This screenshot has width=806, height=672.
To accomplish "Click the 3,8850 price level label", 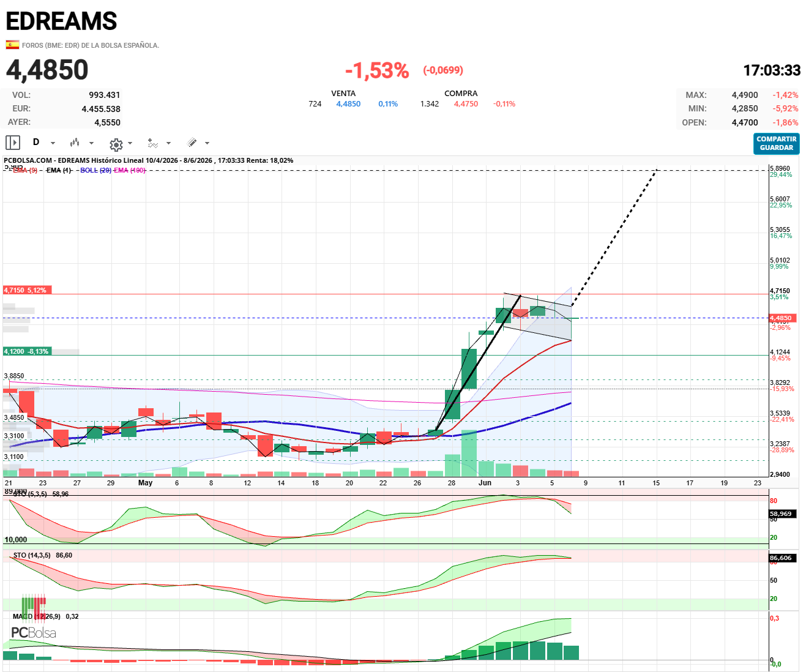I will click(14, 376).
